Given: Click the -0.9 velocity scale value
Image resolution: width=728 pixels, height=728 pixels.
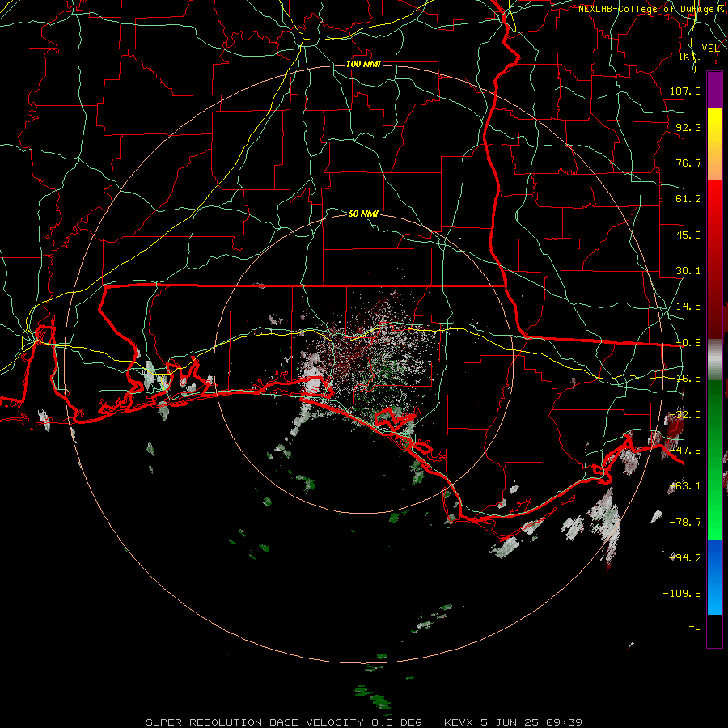Looking at the screenshot, I should (x=688, y=343).
